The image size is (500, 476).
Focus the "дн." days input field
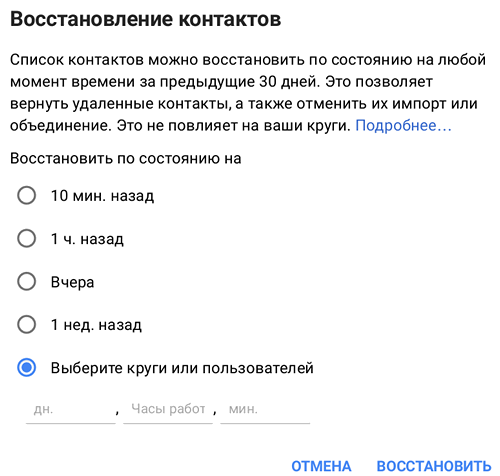tap(71, 411)
